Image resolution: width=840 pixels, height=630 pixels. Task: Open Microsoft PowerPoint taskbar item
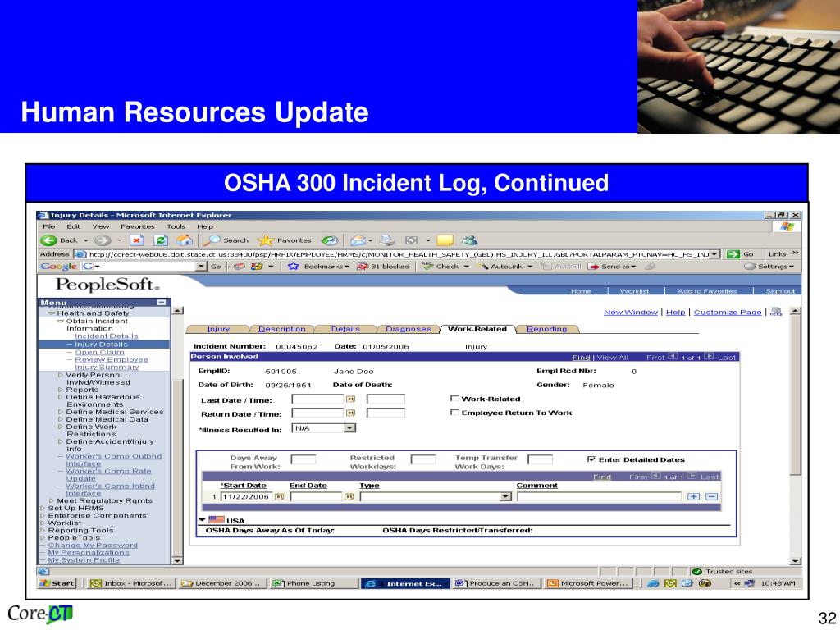click(589, 583)
